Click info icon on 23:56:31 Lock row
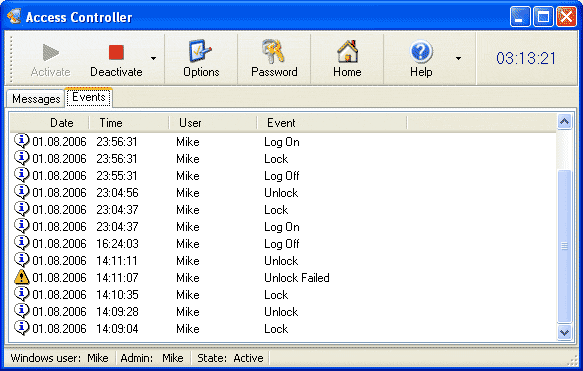 click(x=22, y=158)
